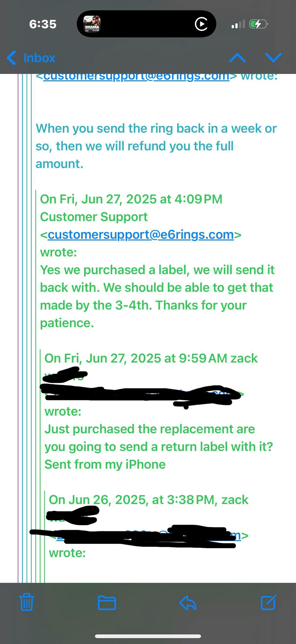Screen dimensions: 296x644
Task: Go to previous message with up chevron
Action: coord(237,58)
